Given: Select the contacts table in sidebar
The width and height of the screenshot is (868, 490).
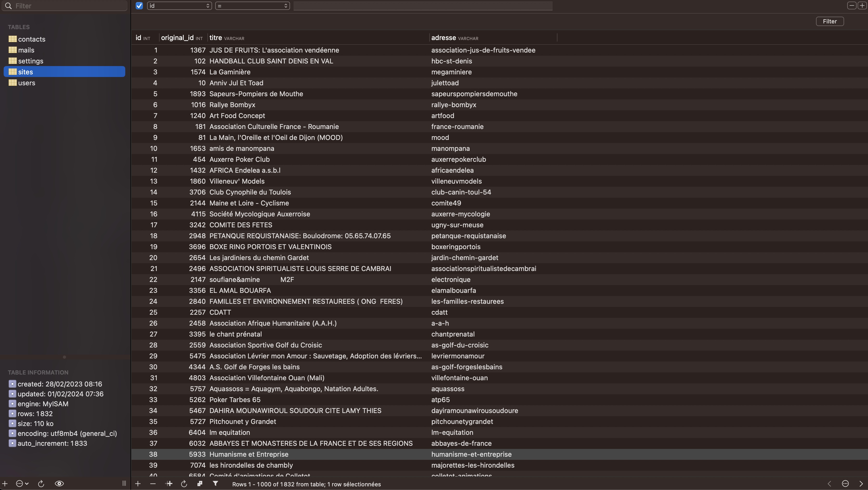Looking at the screenshot, I should [x=31, y=39].
